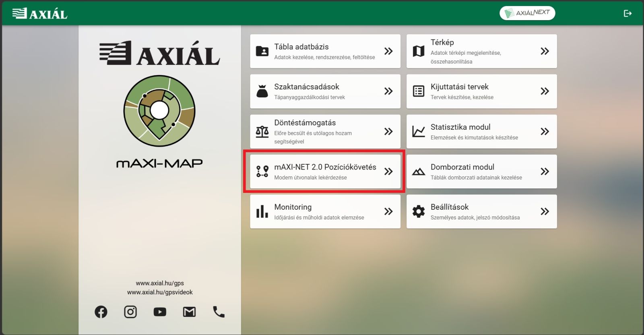
Task: Follow the www.axial.hu/gps link
Action: click(160, 283)
